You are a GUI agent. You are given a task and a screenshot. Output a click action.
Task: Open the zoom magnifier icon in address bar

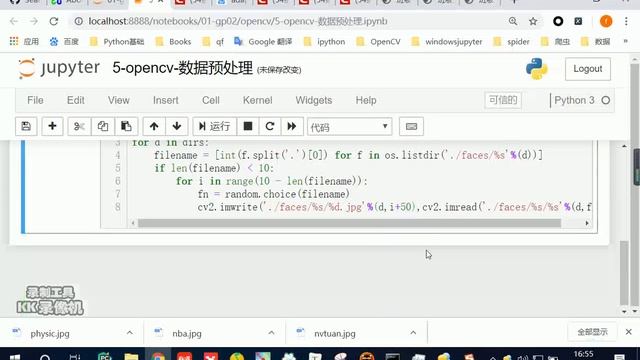[513, 21]
